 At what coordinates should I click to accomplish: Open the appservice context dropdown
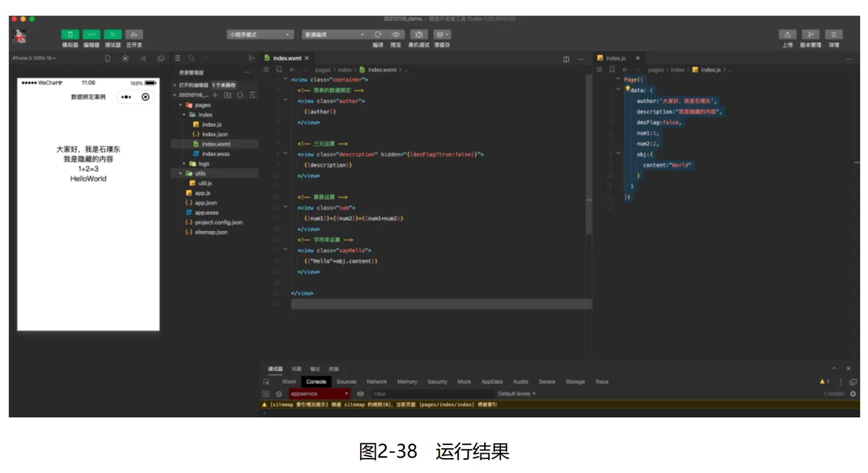tap(319, 394)
